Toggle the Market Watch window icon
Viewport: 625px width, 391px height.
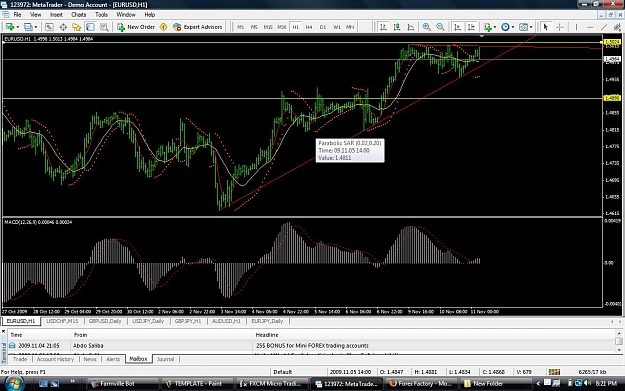(49, 27)
